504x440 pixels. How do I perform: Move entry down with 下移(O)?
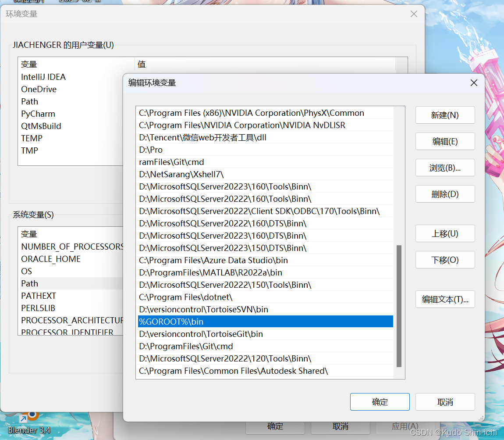click(x=445, y=260)
